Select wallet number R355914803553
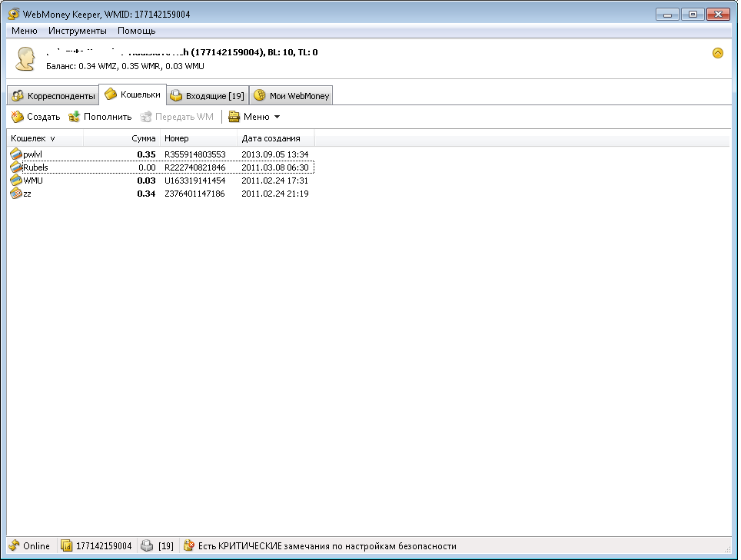741x560 pixels. [194, 154]
